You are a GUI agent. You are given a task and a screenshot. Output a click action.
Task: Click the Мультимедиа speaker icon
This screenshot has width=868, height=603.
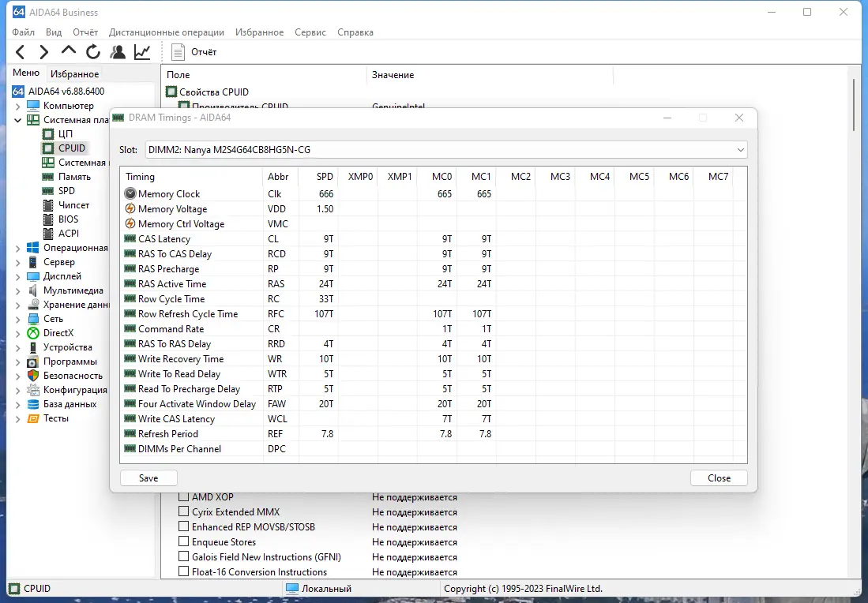(33, 290)
